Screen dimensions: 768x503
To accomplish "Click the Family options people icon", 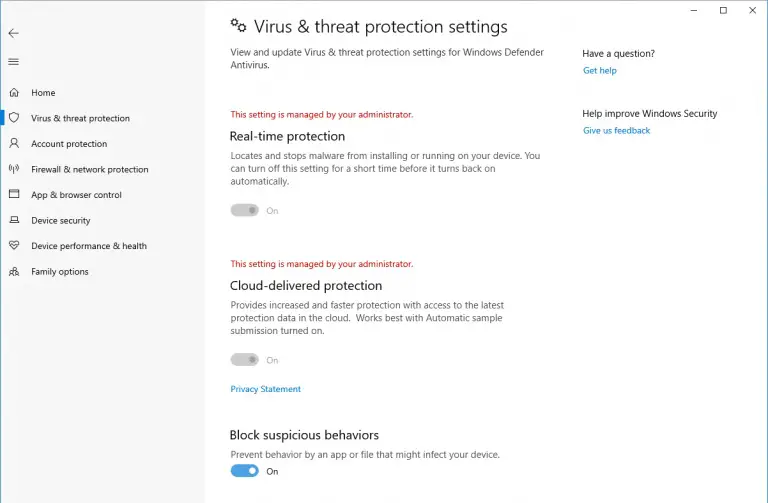I will [14, 271].
